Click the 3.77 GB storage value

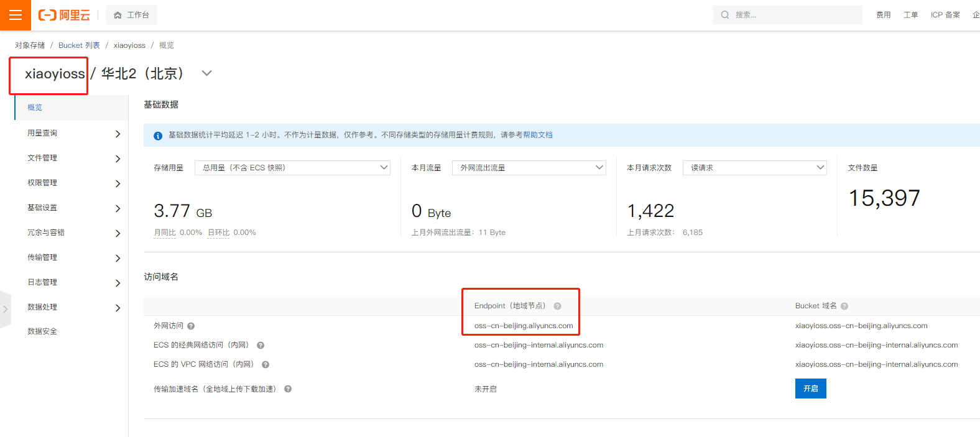[x=183, y=211]
